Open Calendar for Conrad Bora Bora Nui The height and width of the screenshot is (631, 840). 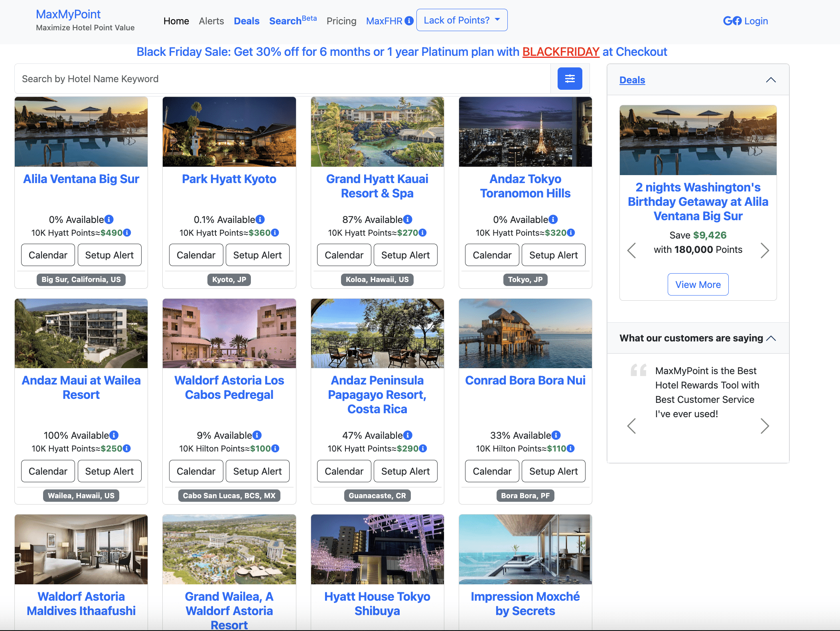tap(492, 471)
